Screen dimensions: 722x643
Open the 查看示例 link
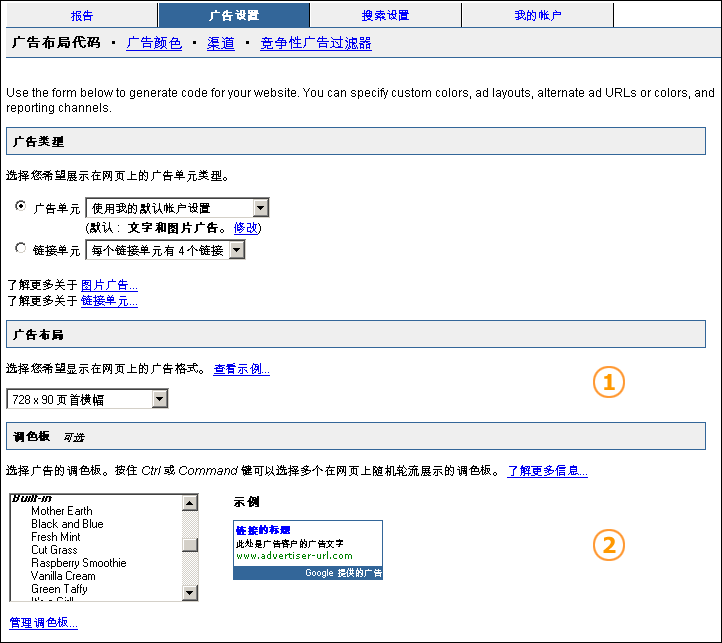(241, 369)
